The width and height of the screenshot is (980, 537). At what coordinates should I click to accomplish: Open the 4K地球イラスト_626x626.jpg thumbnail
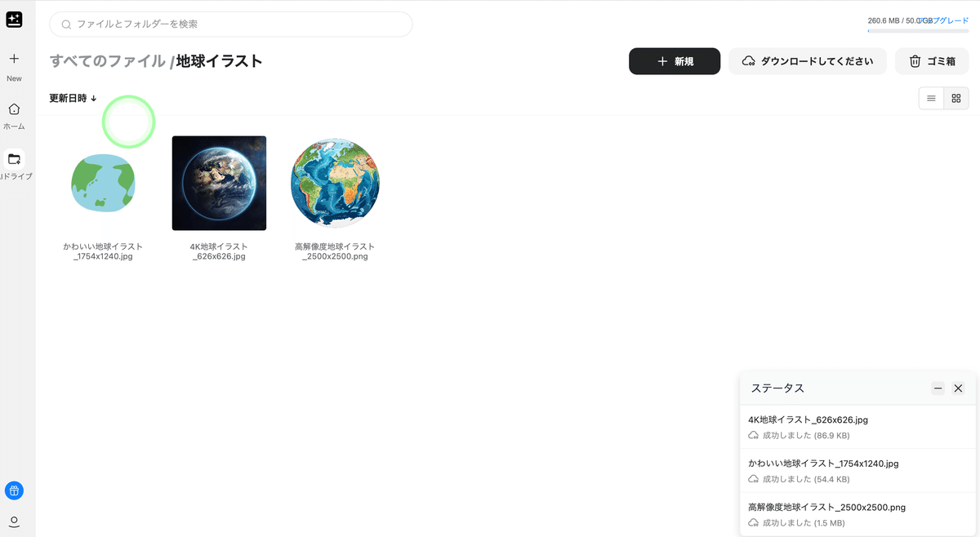[219, 183]
